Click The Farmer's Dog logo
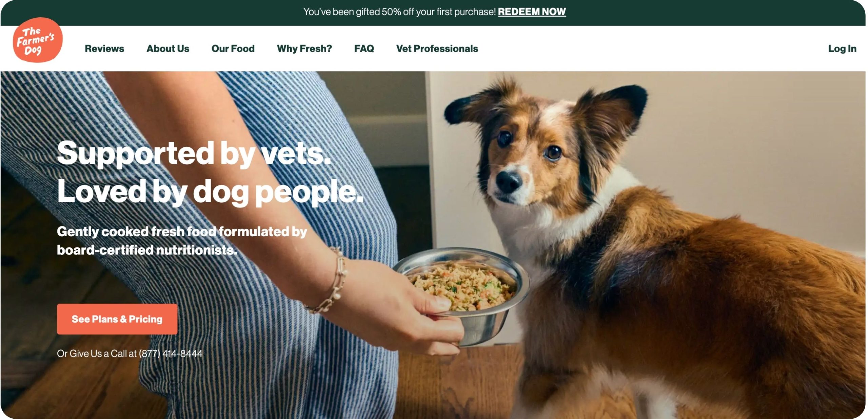The image size is (868, 419). tap(38, 40)
